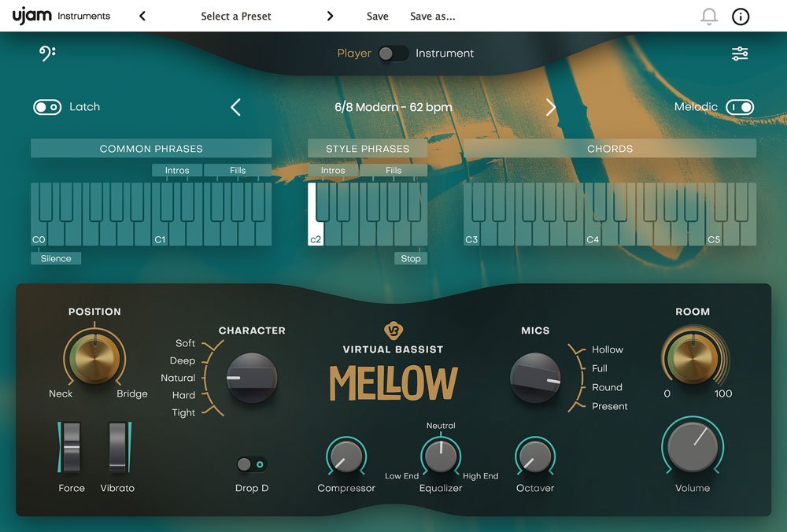Set Character to Hard
This screenshot has width=787, height=532.
tap(183, 396)
